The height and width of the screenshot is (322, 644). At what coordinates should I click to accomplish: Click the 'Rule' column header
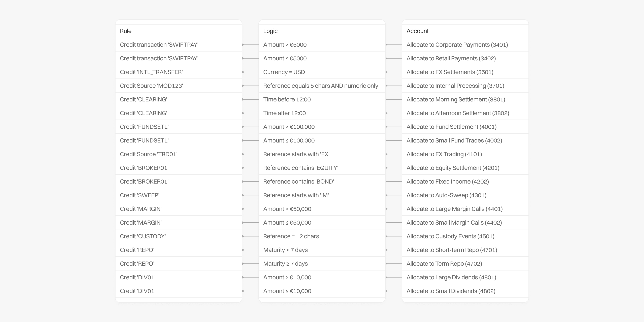pyautogui.click(x=126, y=31)
